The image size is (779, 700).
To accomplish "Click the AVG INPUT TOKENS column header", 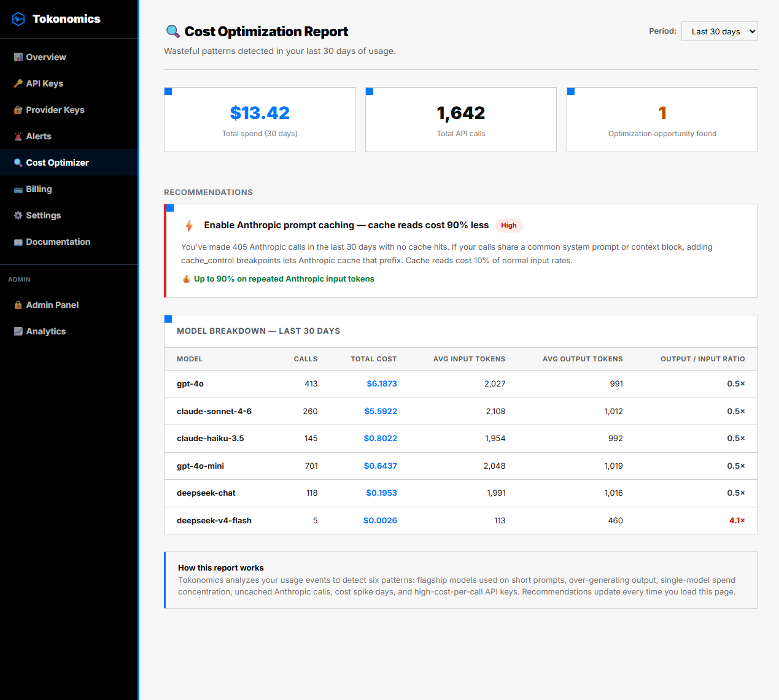I will pyautogui.click(x=470, y=359).
